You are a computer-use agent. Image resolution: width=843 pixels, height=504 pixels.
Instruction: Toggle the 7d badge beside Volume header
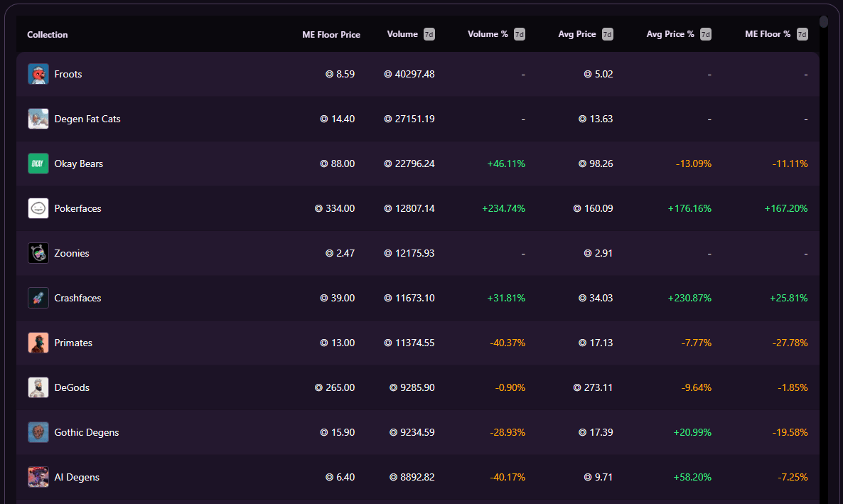[429, 34]
